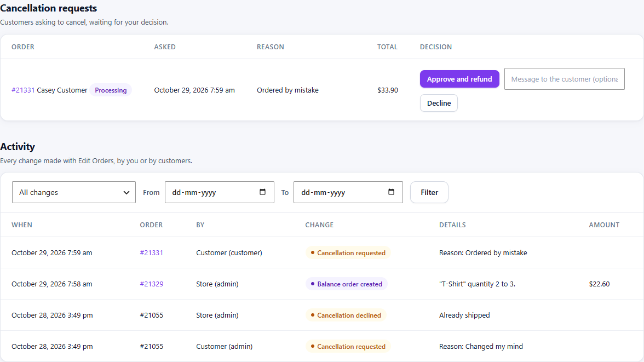Click 'October 29, 2026 7:58 am' timestamp

[x=51, y=284]
